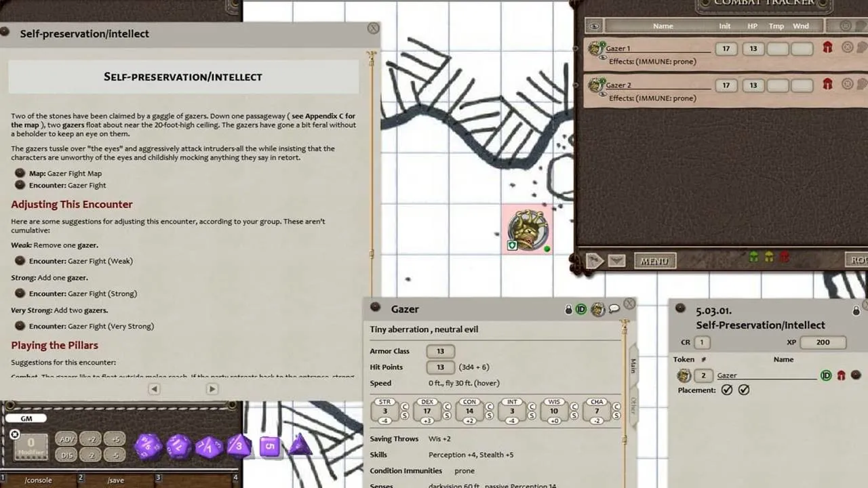Image resolution: width=868 pixels, height=488 pixels.
Task: Change Gazer 1 red helmet faction icon
Action: point(827,47)
